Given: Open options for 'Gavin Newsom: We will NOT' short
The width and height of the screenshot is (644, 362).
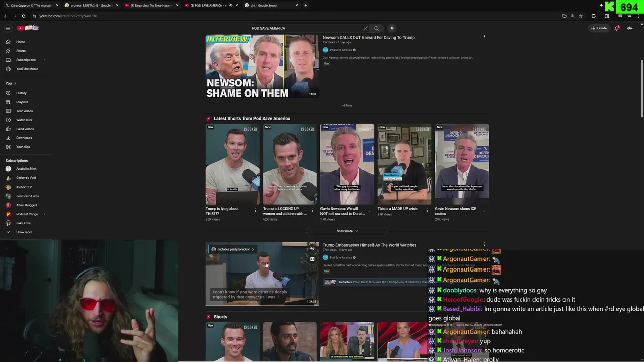Looking at the screenshot, I should (370, 210).
